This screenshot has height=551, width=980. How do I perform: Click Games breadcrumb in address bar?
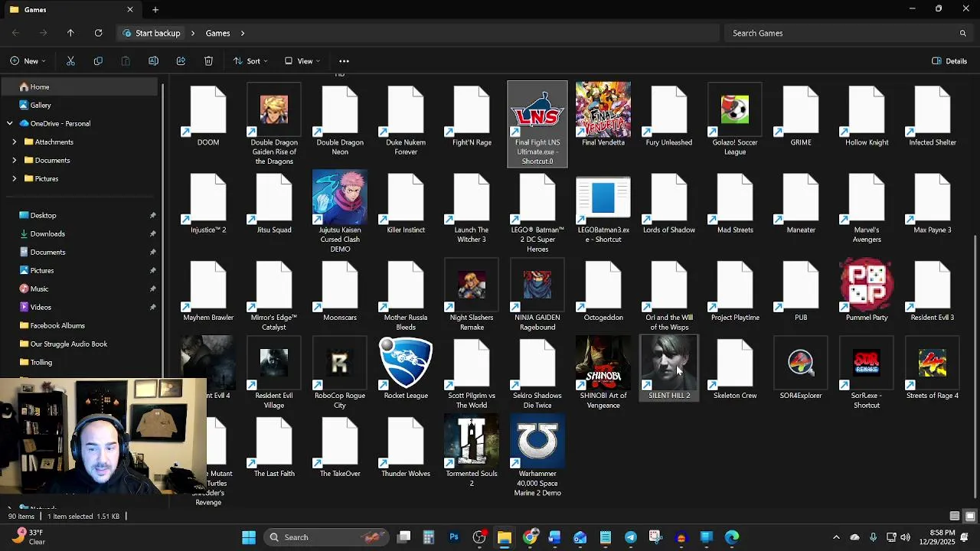pos(217,33)
